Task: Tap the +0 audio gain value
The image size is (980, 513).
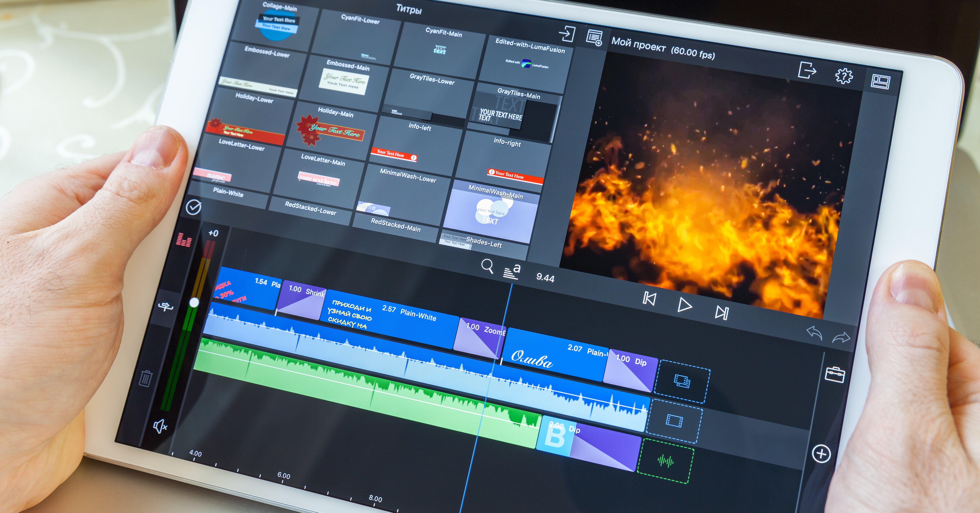Action: [x=213, y=233]
